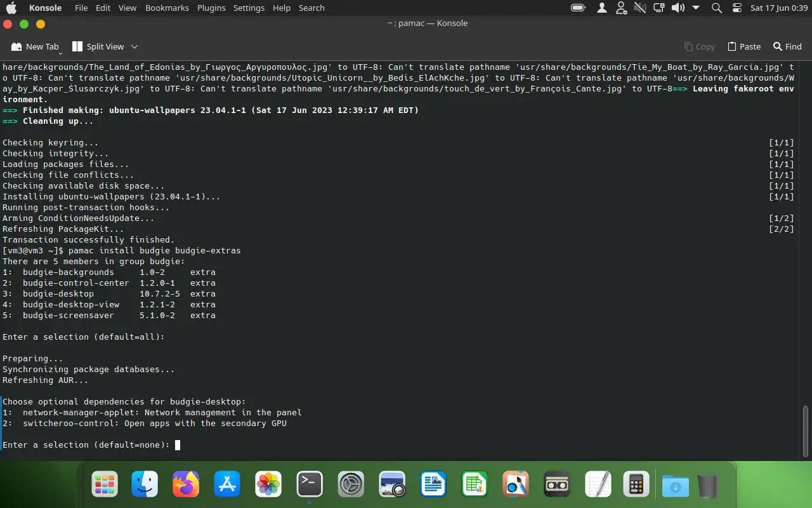
Task: Click the Paste toolbar button
Action: click(743, 46)
